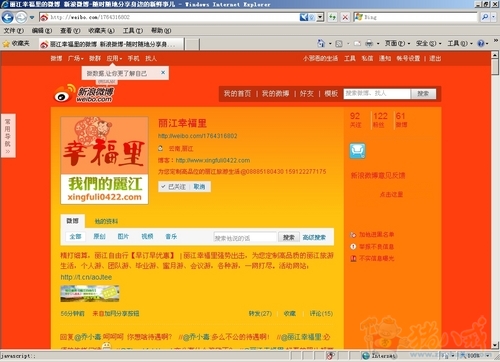
Task: Filter posts by 视频
Action: tap(147, 236)
